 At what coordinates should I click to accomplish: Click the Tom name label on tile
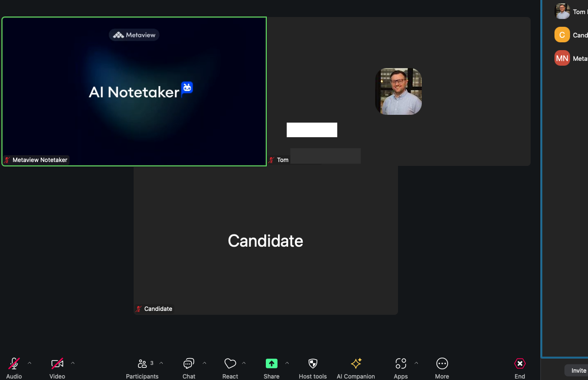point(283,160)
